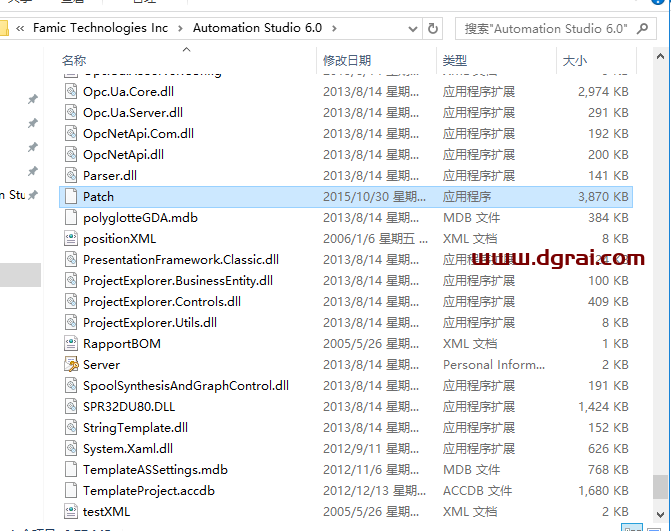This screenshot has width=671, height=531.
Task: Expand chevron after Famic Technologies Inc
Action: point(180,29)
